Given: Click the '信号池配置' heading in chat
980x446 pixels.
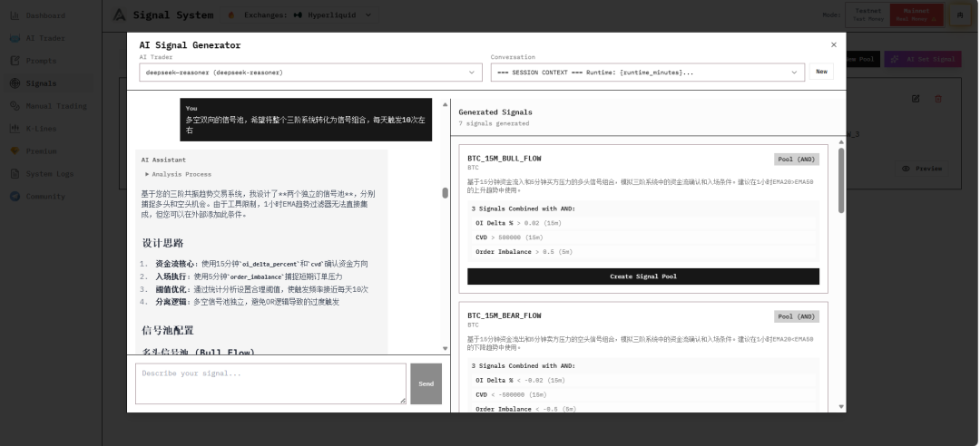Looking at the screenshot, I should coord(168,331).
